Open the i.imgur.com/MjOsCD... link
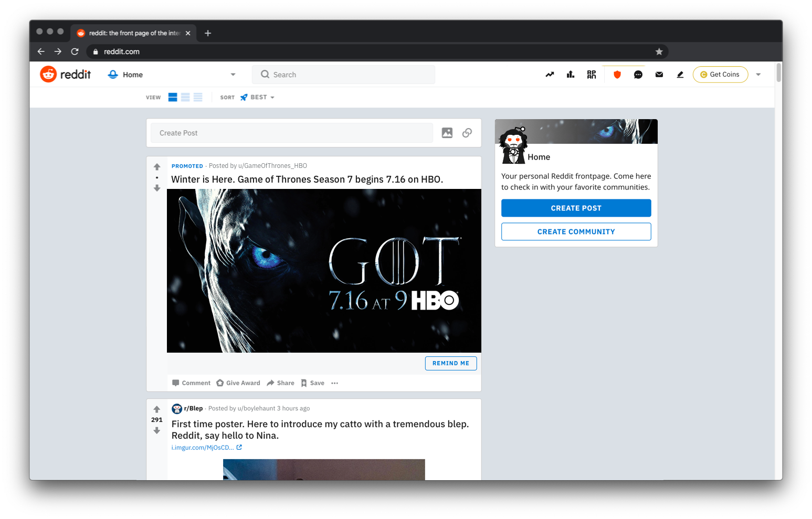Screen dimensions: 812x519 (x=207, y=448)
